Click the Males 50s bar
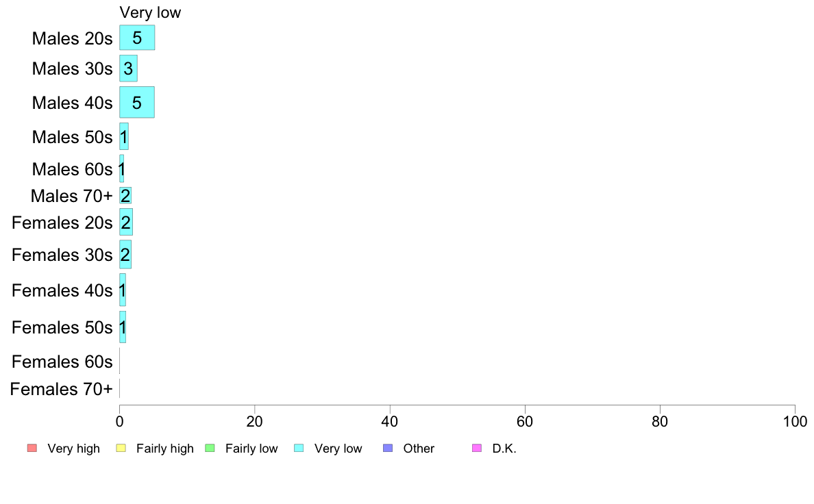814x504 pixels. tap(124, 136)
